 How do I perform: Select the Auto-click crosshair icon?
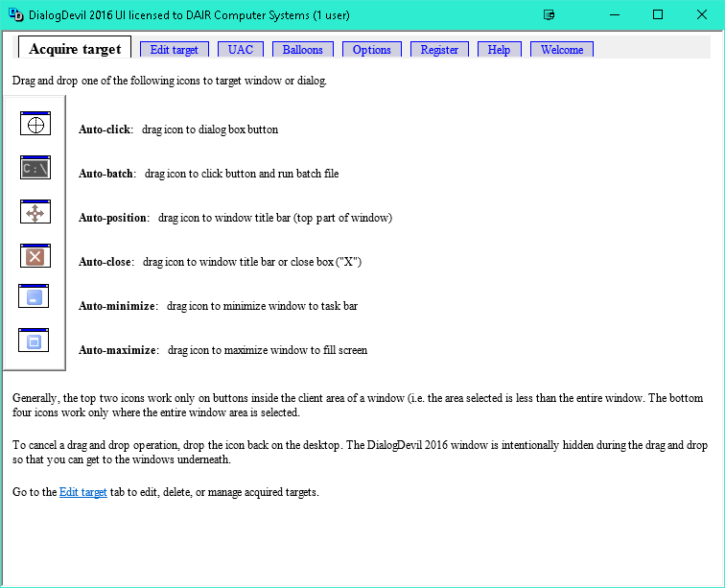[35, 124]
